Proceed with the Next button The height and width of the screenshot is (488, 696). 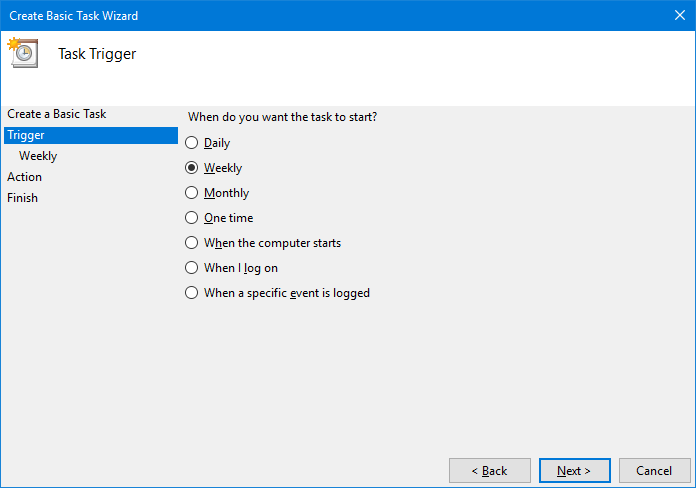pos(574,470)
